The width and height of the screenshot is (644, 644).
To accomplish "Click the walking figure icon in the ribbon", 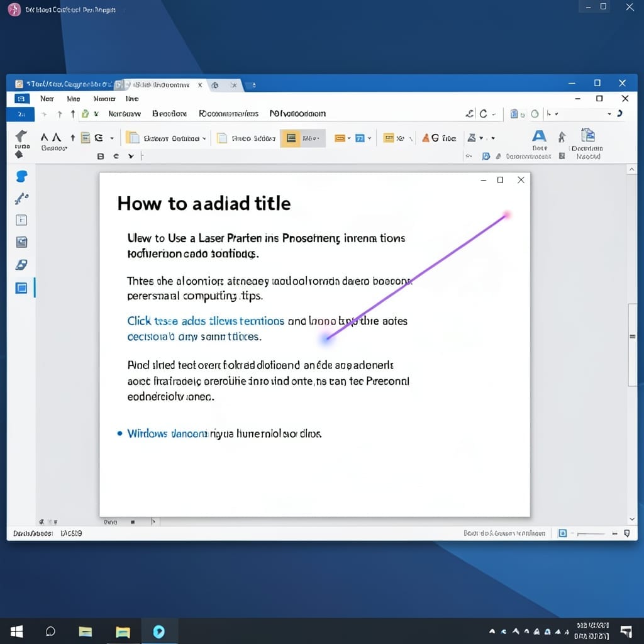I will (x=562, y=136).
